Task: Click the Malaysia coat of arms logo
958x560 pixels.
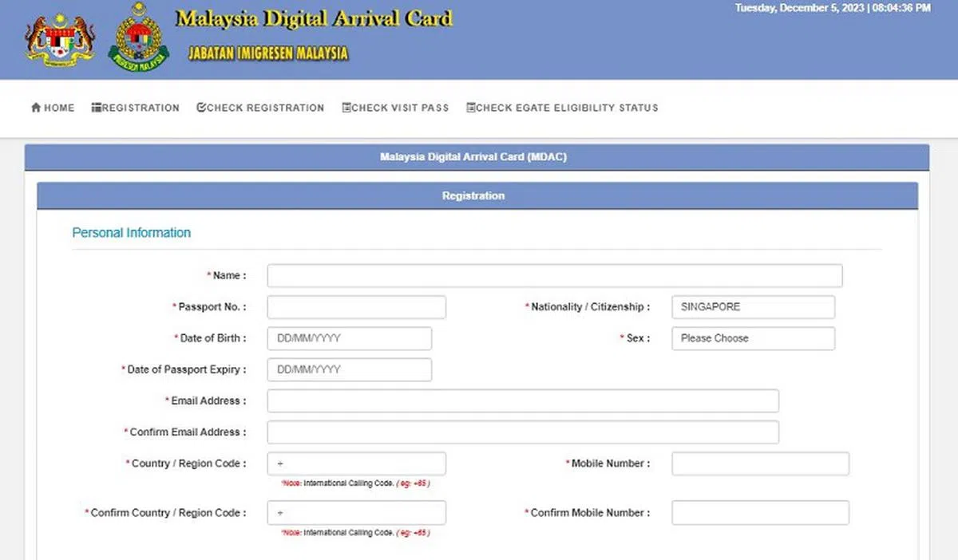Action: tap(60, 38)
